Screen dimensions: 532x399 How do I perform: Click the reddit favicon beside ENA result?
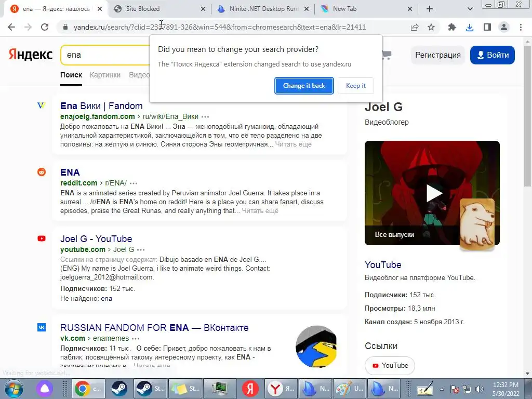coord(42,172)
